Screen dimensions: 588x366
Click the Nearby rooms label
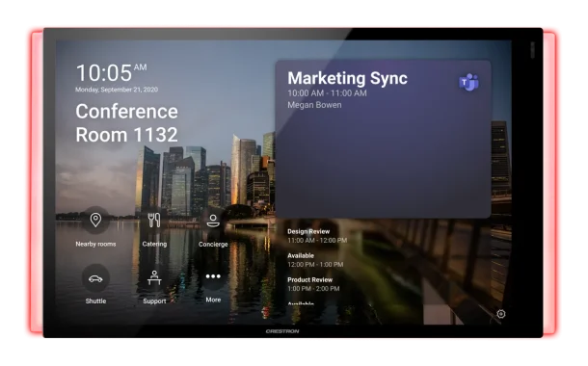click(95, 244)
